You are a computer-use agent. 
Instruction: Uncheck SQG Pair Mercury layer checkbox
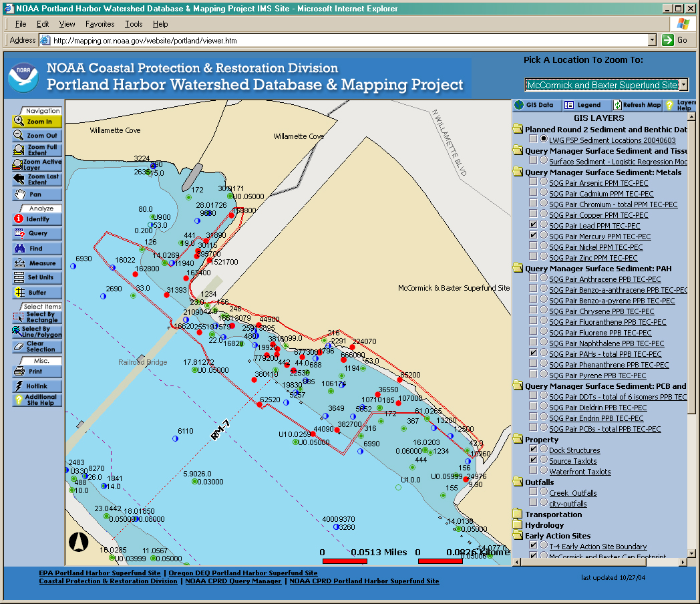533,235
